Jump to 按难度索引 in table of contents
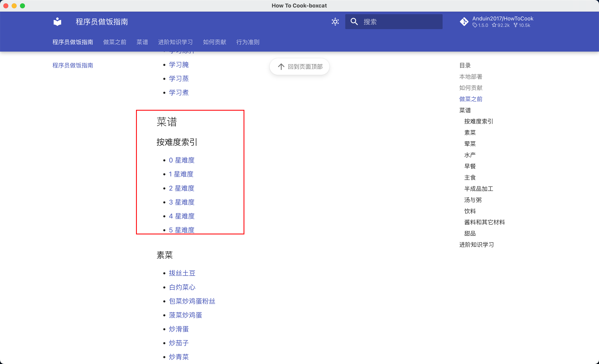This screenshot has height=364, width=599. 478,121
